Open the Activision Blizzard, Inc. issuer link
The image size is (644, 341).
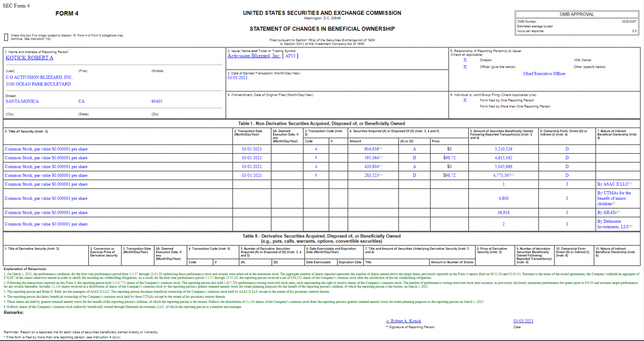[x=254, y=56]
